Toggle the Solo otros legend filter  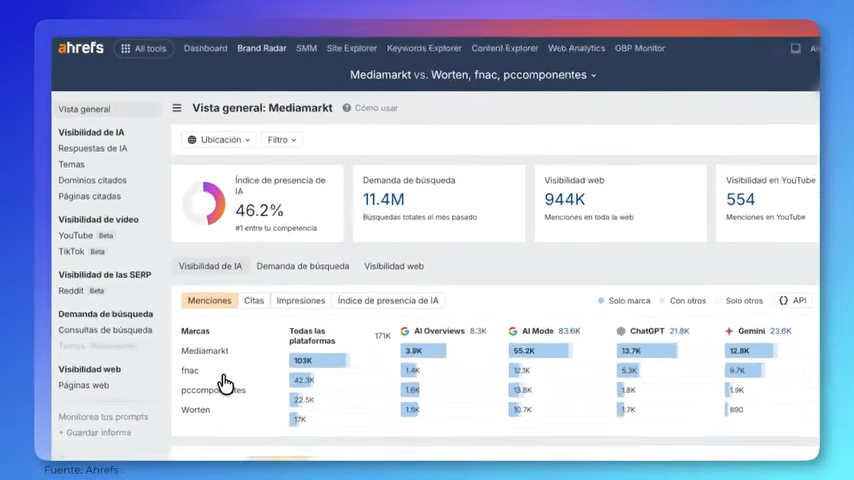[738, 300]
